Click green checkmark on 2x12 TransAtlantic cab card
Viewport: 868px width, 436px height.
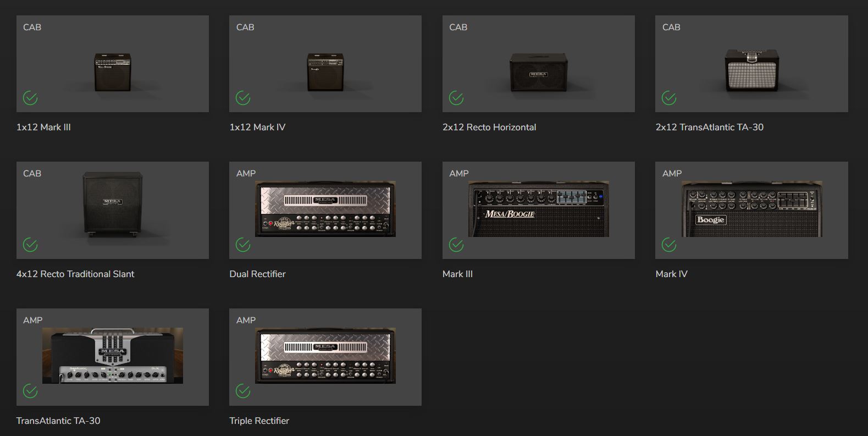click(669, 98)
